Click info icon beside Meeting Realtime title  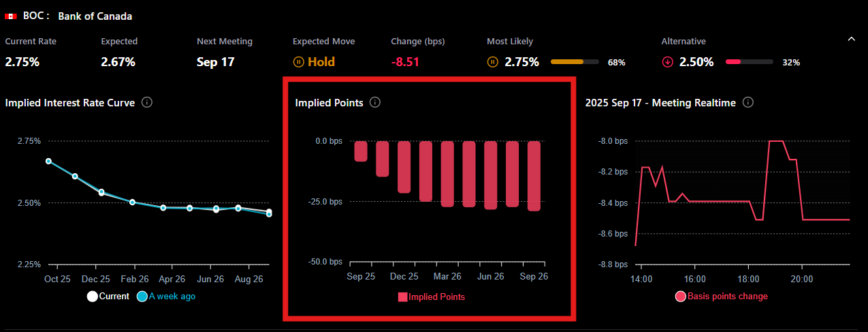tap(748, 102)
